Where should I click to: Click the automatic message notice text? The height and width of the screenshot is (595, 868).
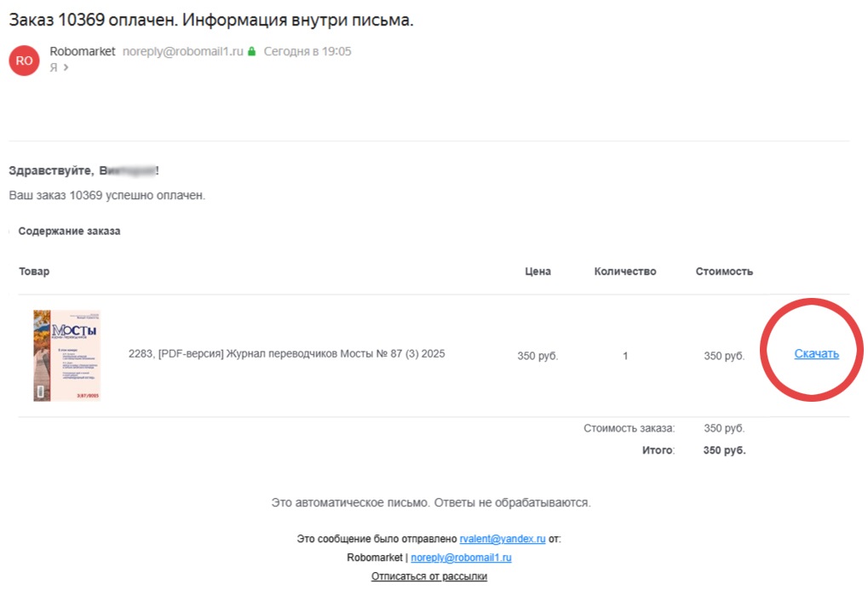(430, 503)
